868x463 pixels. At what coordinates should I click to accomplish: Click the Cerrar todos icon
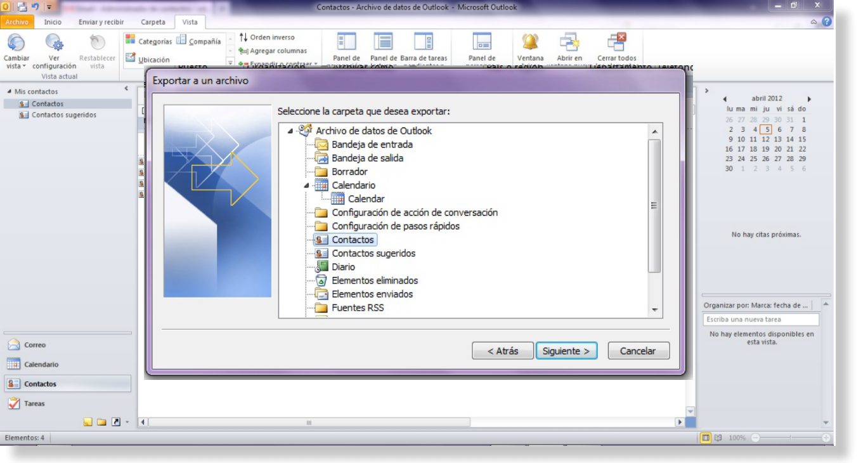pyautogui.click(x=616, y=42)
